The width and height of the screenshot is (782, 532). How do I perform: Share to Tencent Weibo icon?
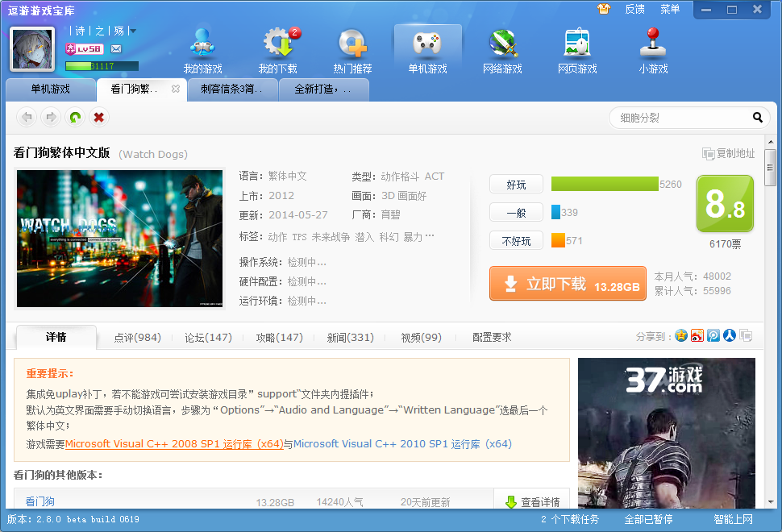click(x=713, y=335)
